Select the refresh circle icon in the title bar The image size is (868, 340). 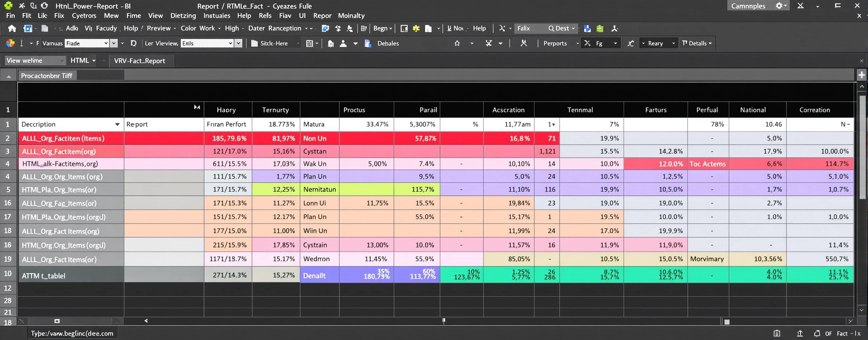pyautogui.click(x=44, y=6)
